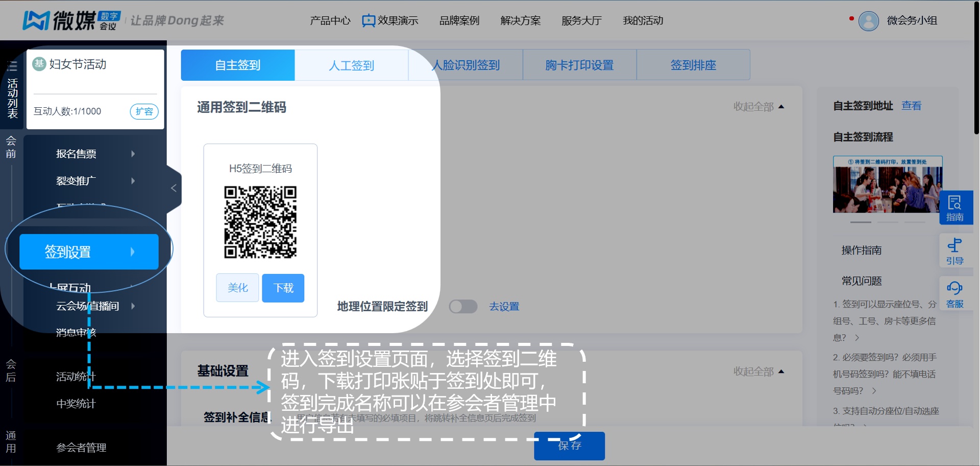Click the user avatar icon

click(x=868, y=21)
